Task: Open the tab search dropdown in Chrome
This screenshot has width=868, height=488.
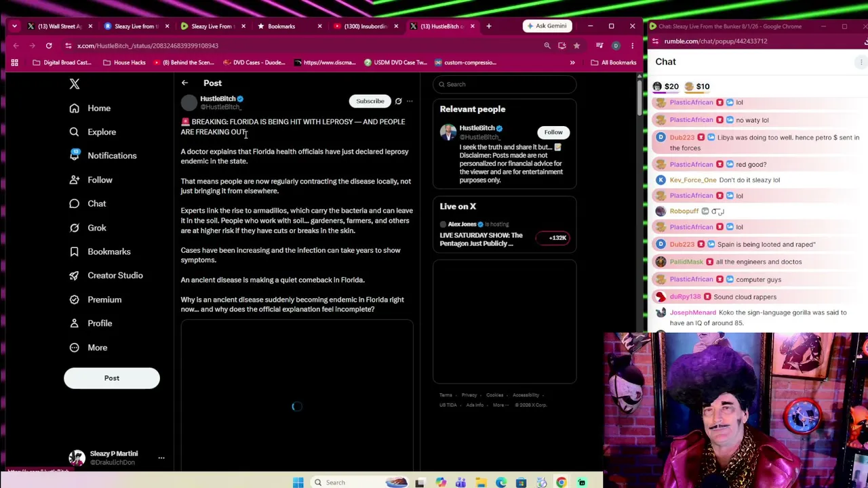Action: [x=15, y=26]
